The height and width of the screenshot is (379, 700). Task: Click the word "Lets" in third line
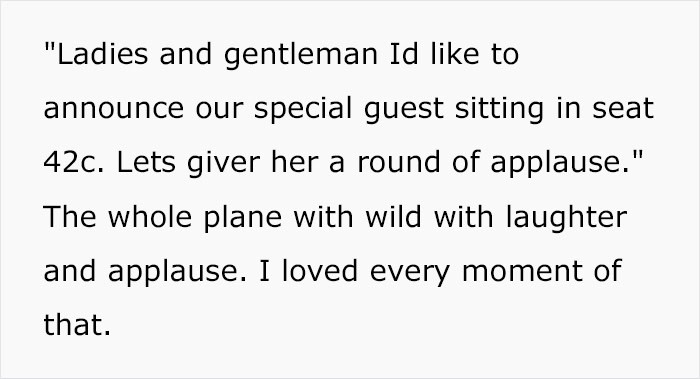pos(146,163)
